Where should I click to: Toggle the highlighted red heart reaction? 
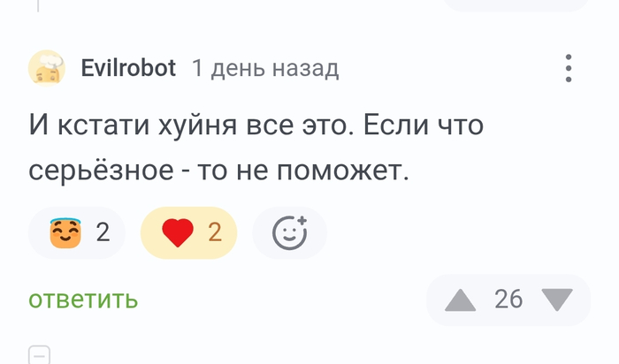coord(188,232)
